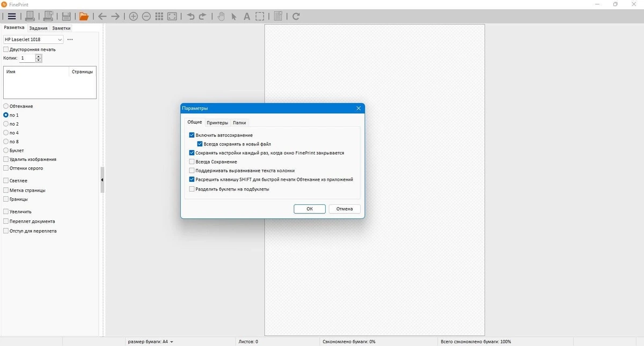This screenshot has height=346, width=644.
Task: Select the arrow pointer tool
Action: point(234,16)
